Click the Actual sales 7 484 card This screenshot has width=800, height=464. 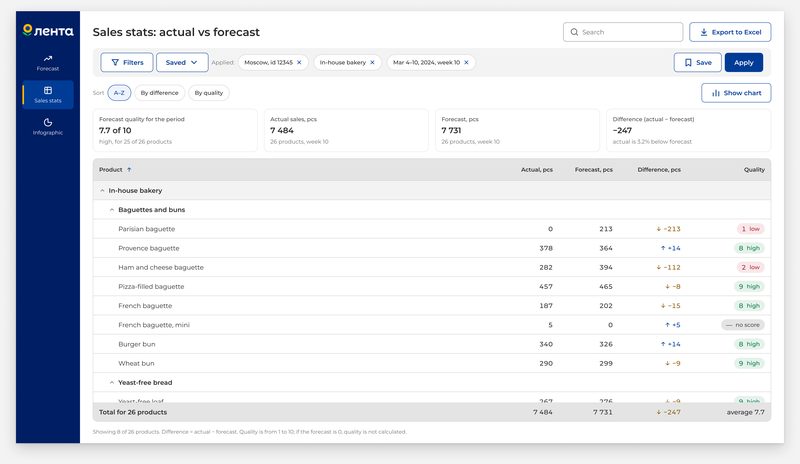(x=346, y=130)
